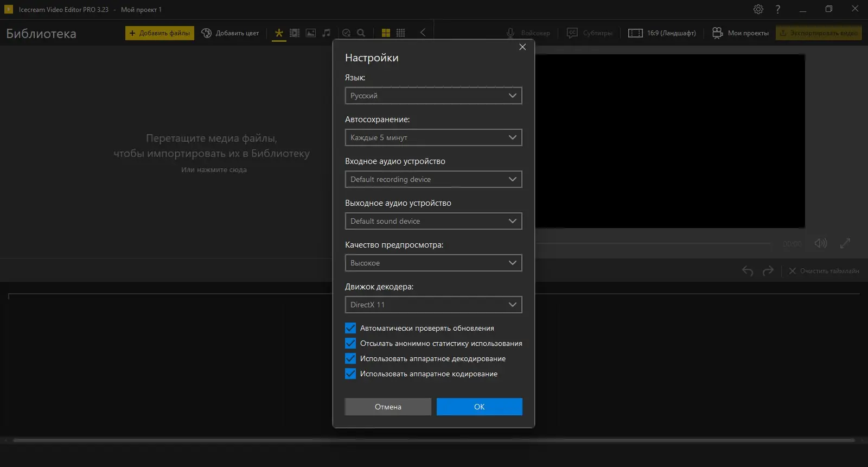Screen dimensions: 868x467
Task: Close the Настройки dialog with X
Action: pyautogui.click(x=522, y=47)
